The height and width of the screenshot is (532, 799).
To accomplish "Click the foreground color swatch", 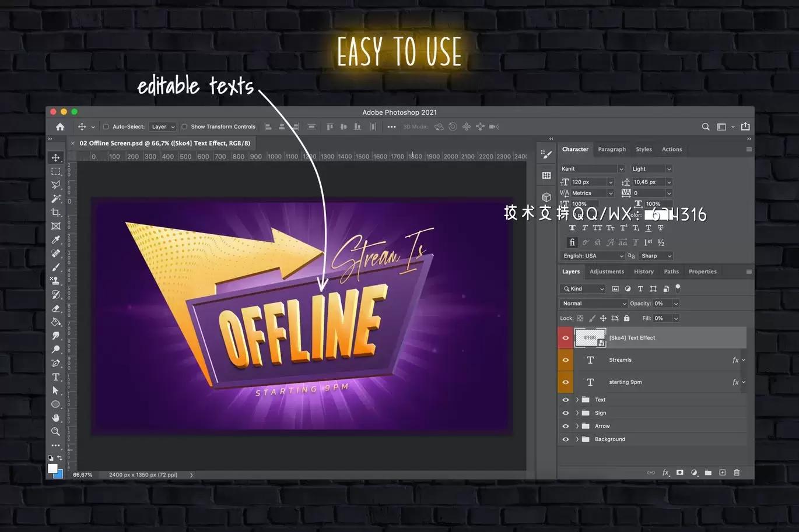I will pyautogui.click(x=52, y=468).
